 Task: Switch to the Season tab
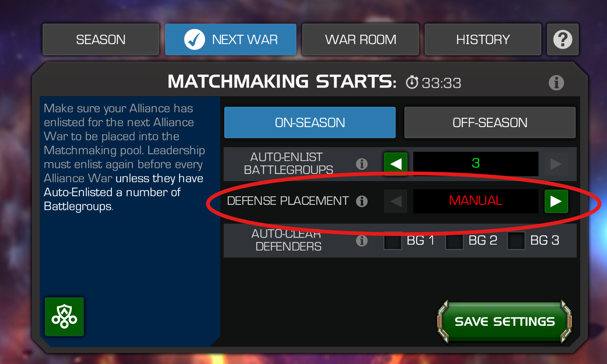tap(101, 39)
